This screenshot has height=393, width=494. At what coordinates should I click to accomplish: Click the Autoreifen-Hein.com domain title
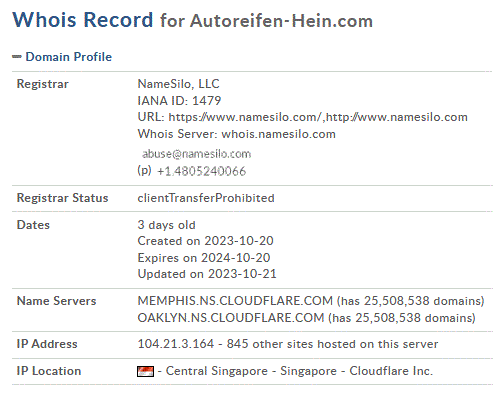coord(282,21)
